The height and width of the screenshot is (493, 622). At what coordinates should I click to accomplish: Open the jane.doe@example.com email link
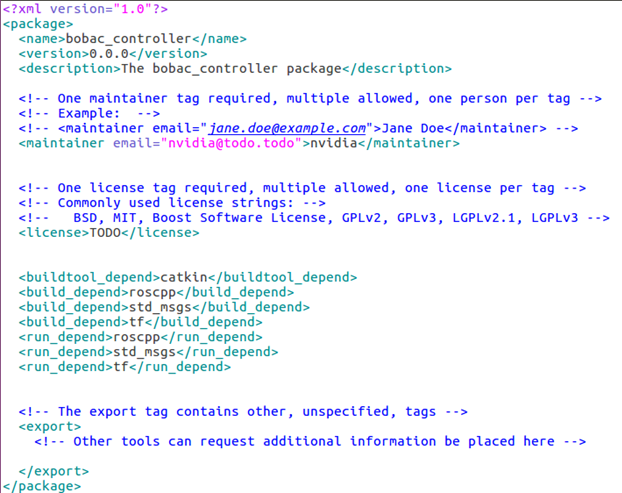[287, 128]
